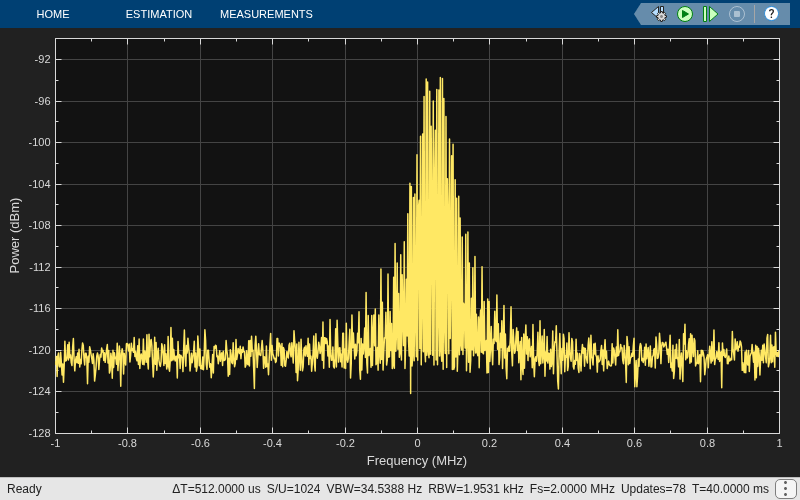Switch to the HOME tab
Image resolution: width=800 pixels, height=500 pixels.
[x=53, y=14]
